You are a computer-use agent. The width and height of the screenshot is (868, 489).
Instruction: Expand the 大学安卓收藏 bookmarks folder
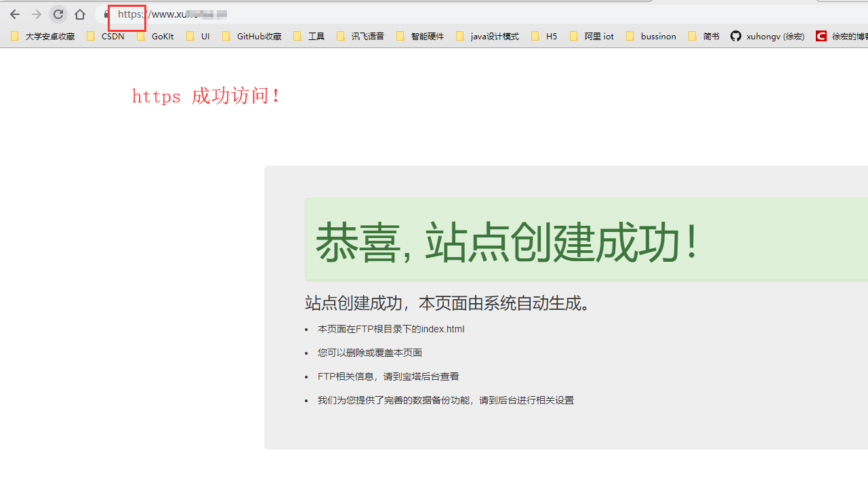pyautogui.click(x=43, y=37)
